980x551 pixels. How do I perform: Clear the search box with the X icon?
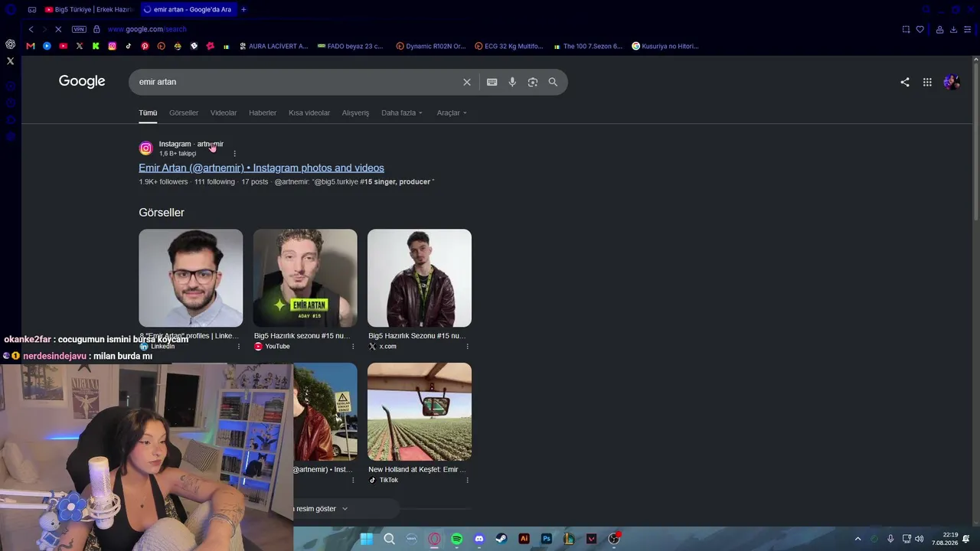[x=467, y=82]
